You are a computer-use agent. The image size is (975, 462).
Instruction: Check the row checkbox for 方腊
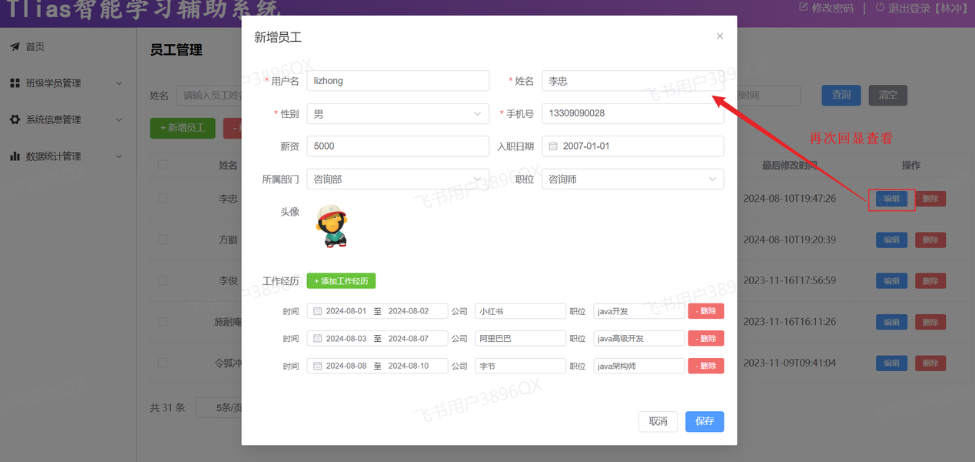[x=162, y=239]
